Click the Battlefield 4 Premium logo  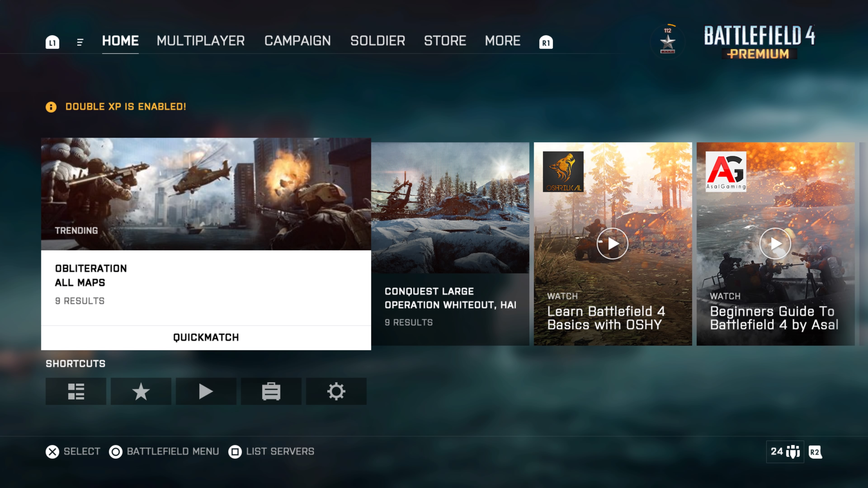coord(759,42)
